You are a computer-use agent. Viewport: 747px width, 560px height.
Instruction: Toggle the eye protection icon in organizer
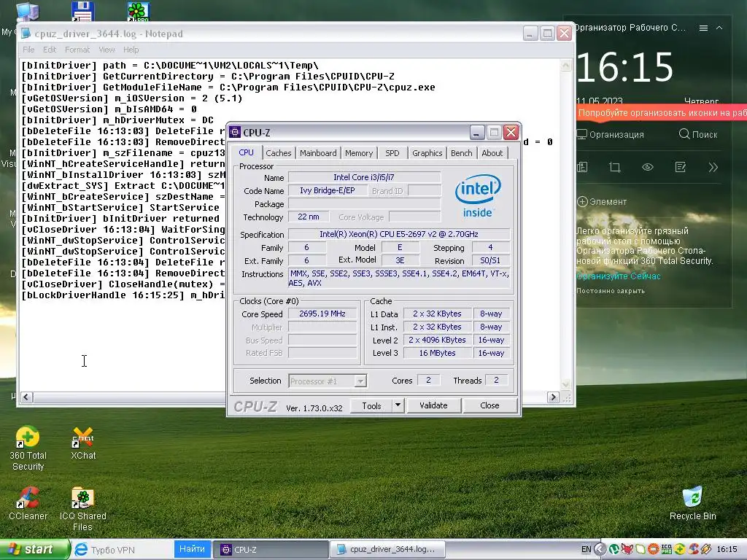648,167
